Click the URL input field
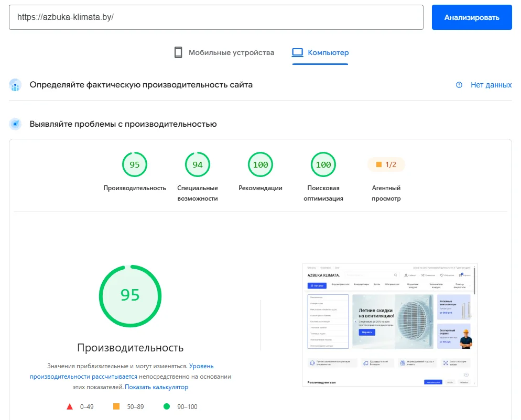Image resolution: width=521 pixels, height=420 pixels. tap(216, 17)
